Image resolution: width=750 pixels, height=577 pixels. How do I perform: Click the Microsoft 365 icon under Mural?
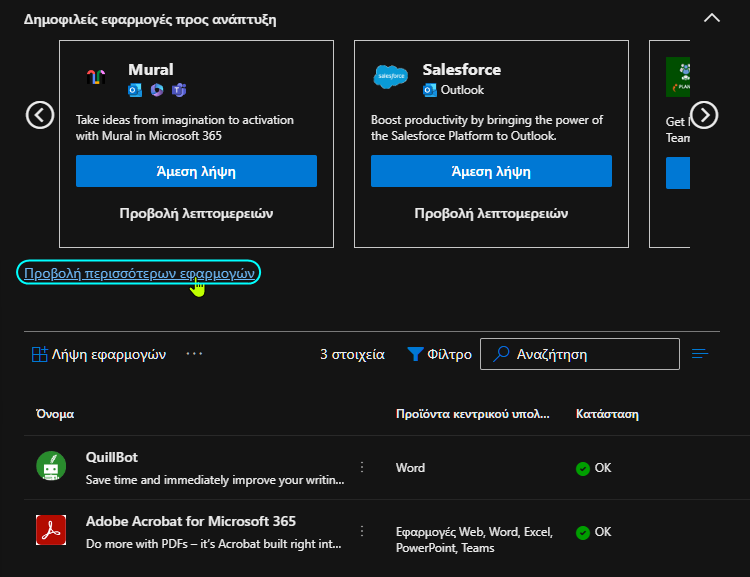(x=157, y=90)
